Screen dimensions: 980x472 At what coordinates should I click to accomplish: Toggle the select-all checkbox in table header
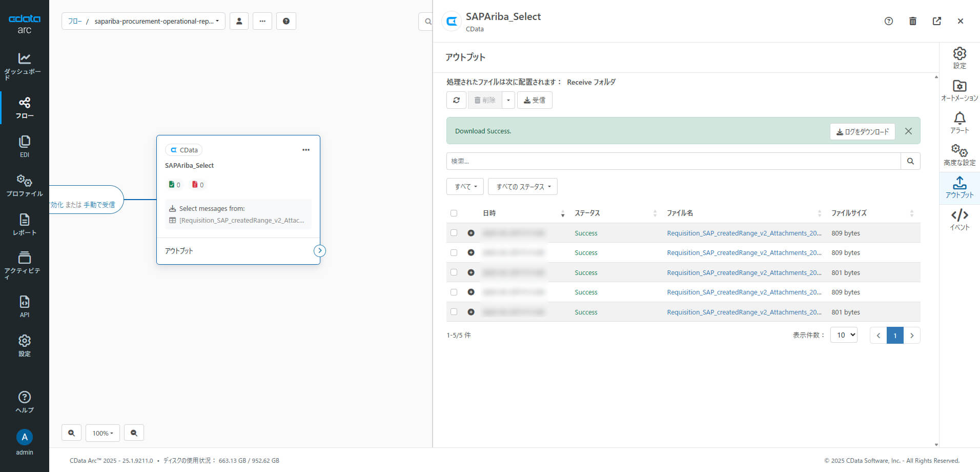[454, 213]
